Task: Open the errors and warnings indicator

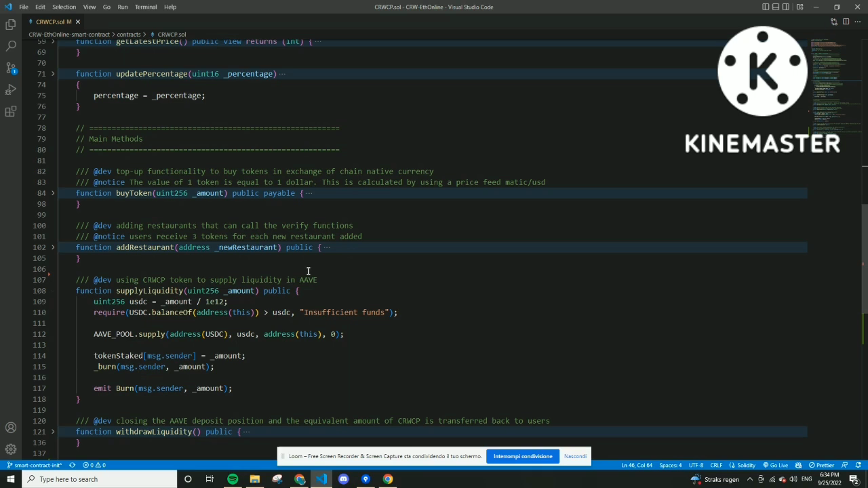Action: click(x=94, y=465)
